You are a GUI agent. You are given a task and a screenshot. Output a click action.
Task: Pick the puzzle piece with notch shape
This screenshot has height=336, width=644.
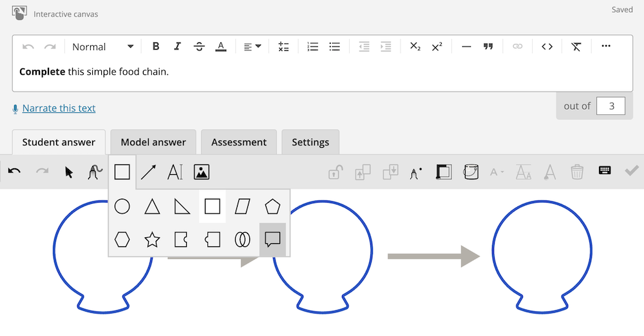tap(181, 239)
